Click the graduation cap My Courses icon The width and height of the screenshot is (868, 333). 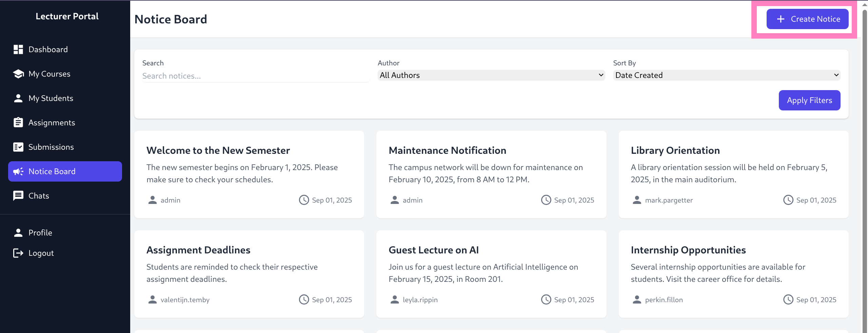[18, 74]
